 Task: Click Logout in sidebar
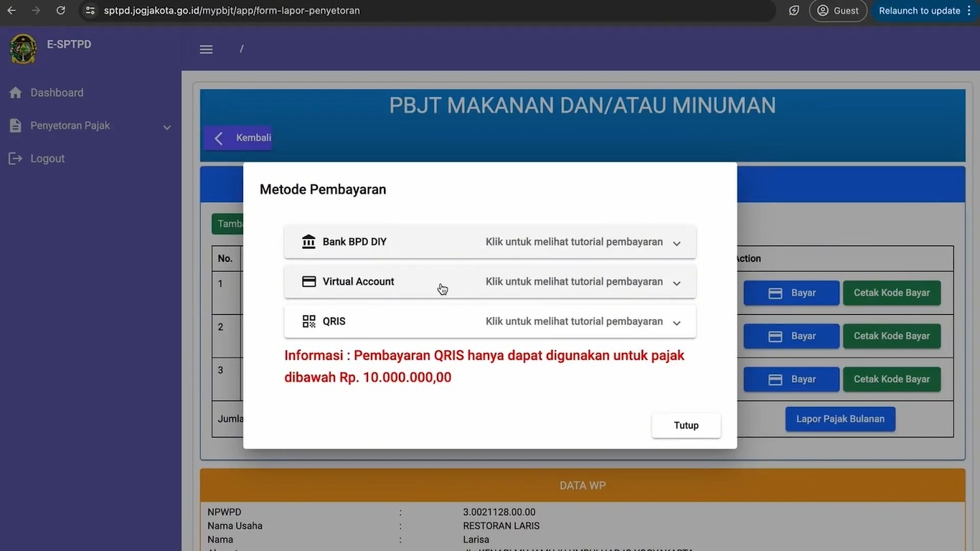tap(47, 159)
